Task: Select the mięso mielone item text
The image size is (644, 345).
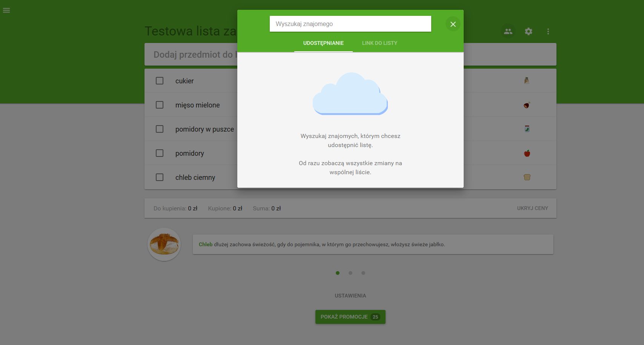Action: [197, 105]
